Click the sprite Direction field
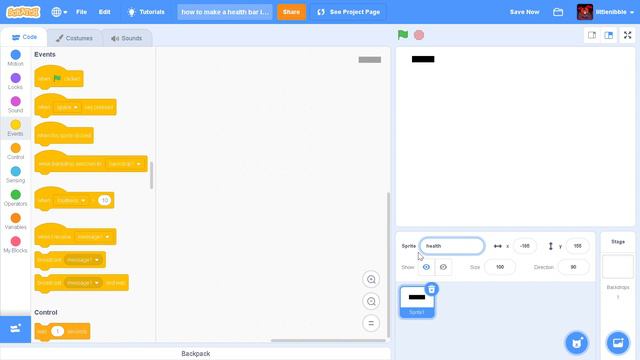This screenshot has width=640, height=360. [x=573, y=267]
